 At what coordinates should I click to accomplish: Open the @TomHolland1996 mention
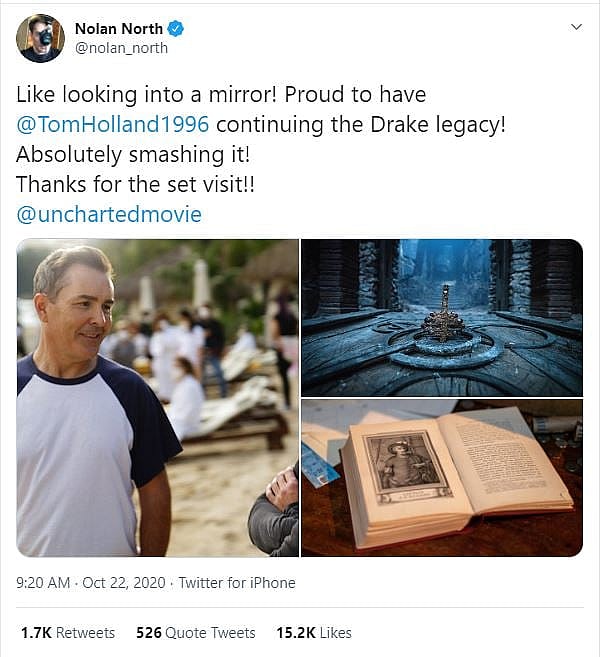(113, 125)
